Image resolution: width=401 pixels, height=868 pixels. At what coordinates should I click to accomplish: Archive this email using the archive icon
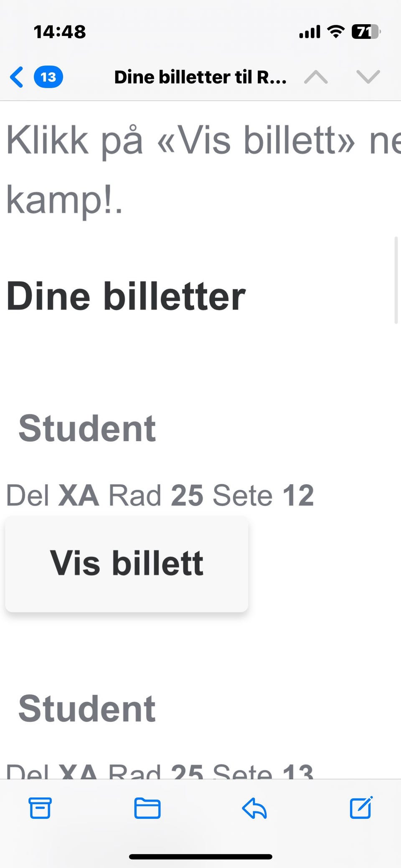click(x=40, y=808)
